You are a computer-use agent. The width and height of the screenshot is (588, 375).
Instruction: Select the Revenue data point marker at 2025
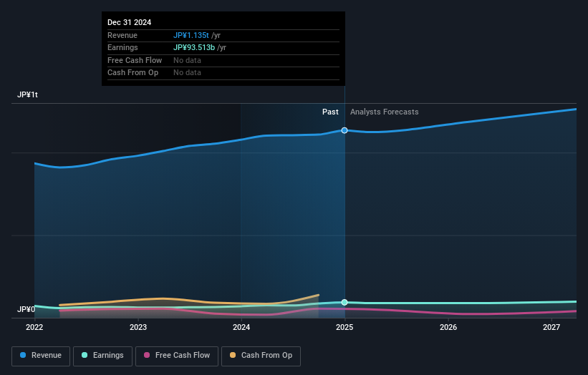(344, 130)
